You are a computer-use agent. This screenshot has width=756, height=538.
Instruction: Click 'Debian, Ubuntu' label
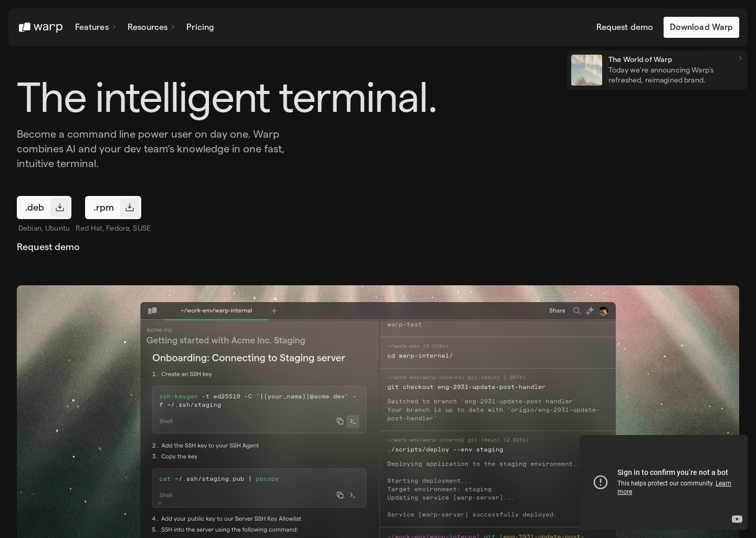[x=44, y=228]
